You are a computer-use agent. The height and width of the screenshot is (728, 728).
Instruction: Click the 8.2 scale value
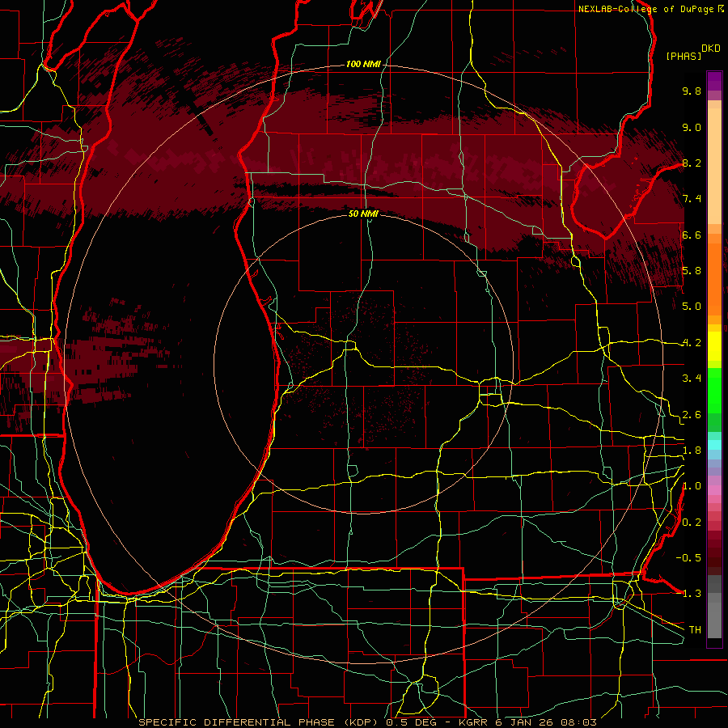coord(692,163)
